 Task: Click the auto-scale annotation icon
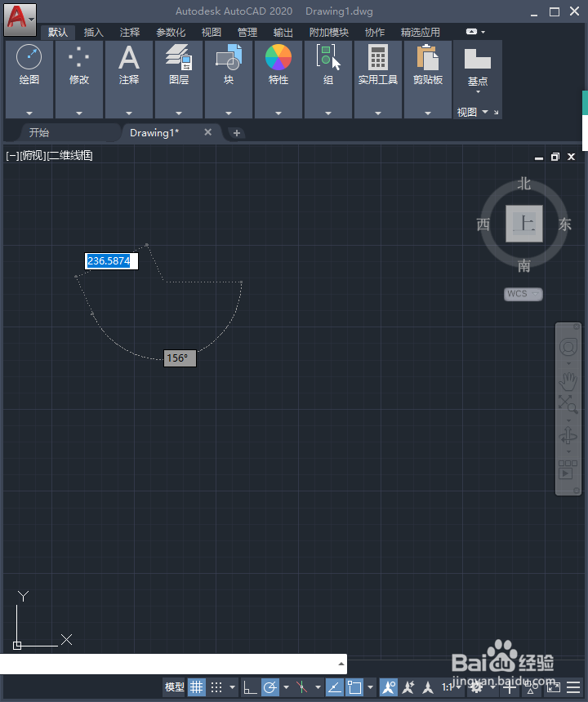point(408,686)
